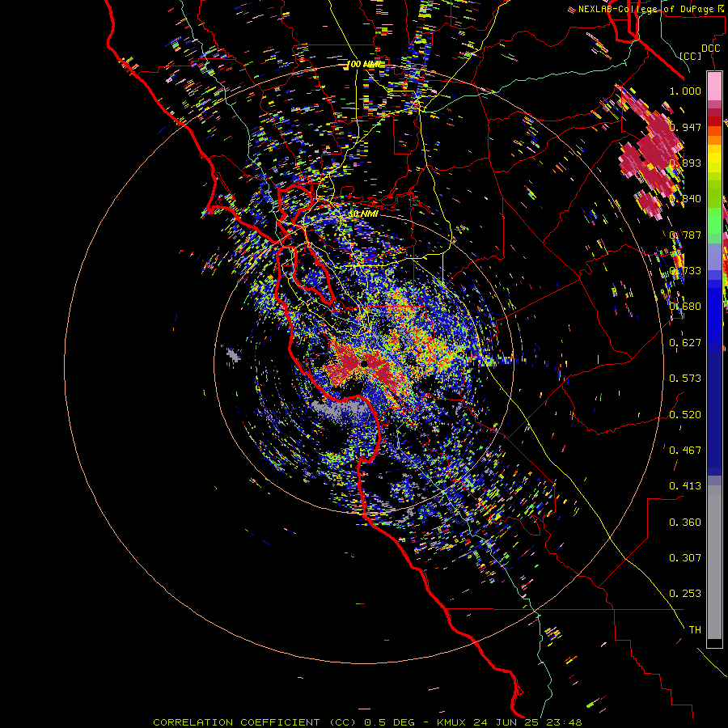The image size is (728, 728).
Task: Click the TH threshold label on the scale
Action: 695,630
